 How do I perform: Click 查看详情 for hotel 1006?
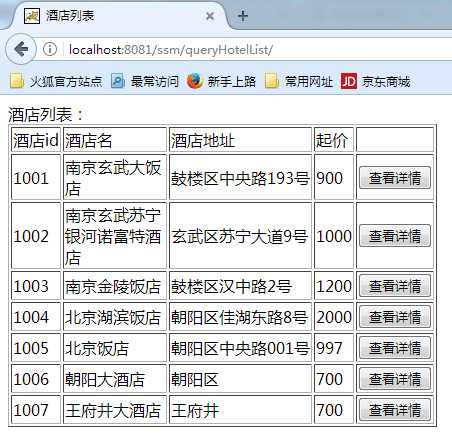coord(395,379)
